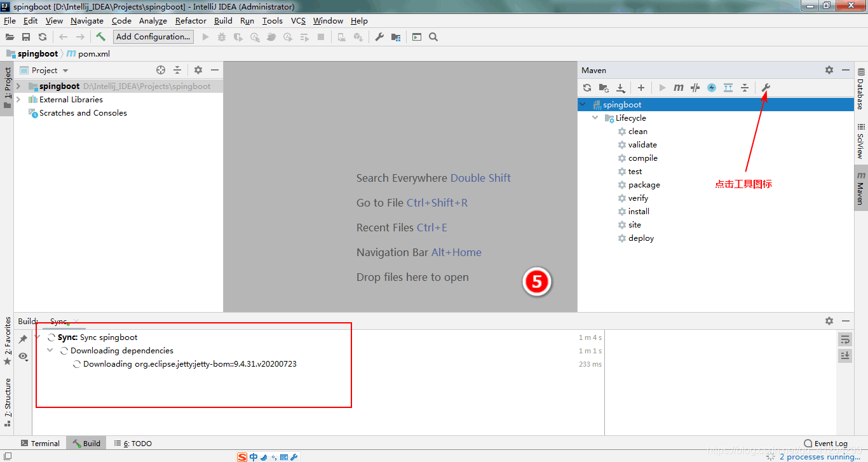Select Maven deploy lifecycle goal
Screen dimensions: 868x462
coord(641,238)
